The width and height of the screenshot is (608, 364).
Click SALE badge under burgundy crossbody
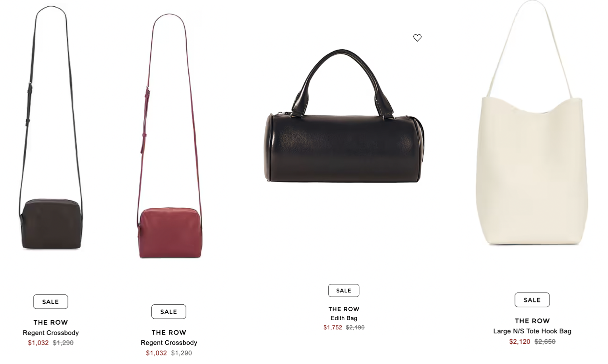point(168,312)
